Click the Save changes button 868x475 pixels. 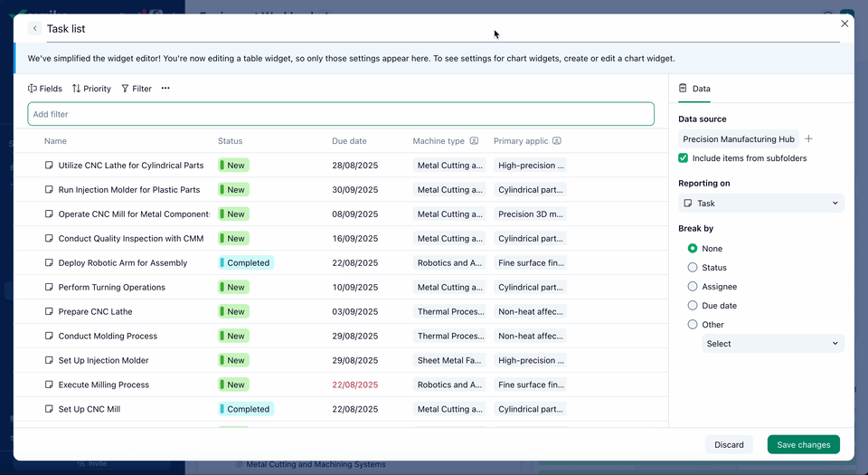(803, 444)
